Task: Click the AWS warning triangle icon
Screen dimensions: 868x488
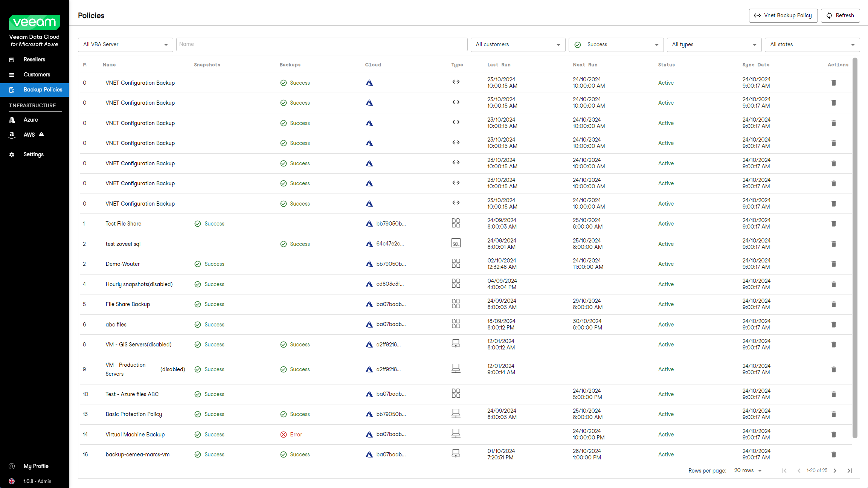Action: tap(41, 134)
